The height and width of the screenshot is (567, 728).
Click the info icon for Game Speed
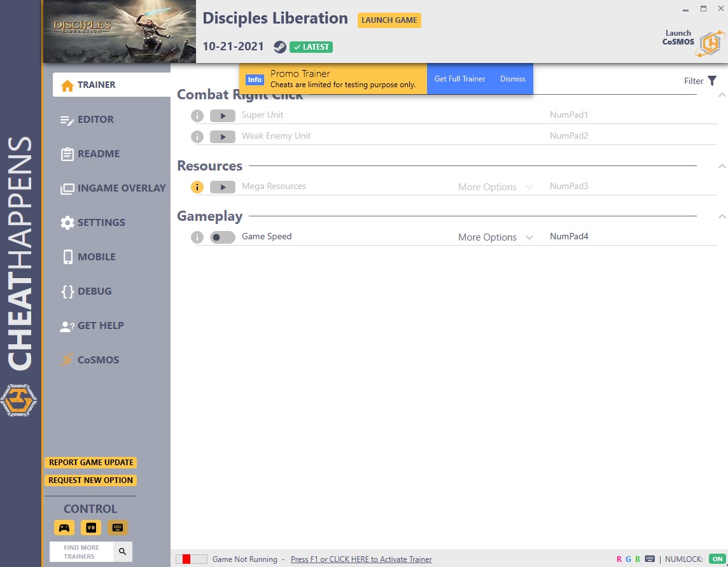pyautogui.click(x=197, y=237)
